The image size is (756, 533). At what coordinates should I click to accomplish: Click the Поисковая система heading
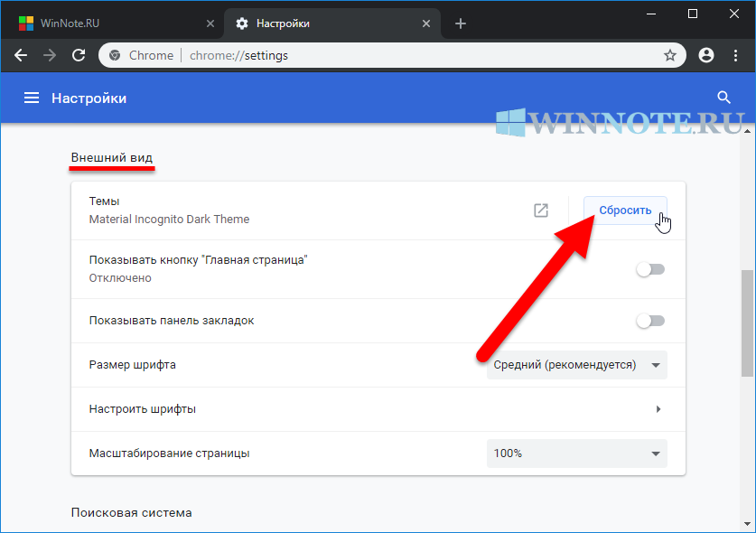point(132,513)
